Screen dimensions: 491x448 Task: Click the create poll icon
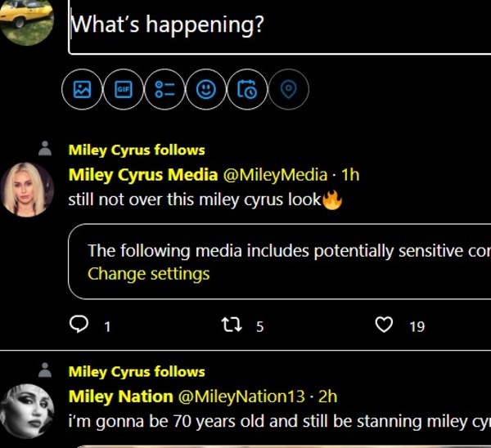(x=164, y=91)
